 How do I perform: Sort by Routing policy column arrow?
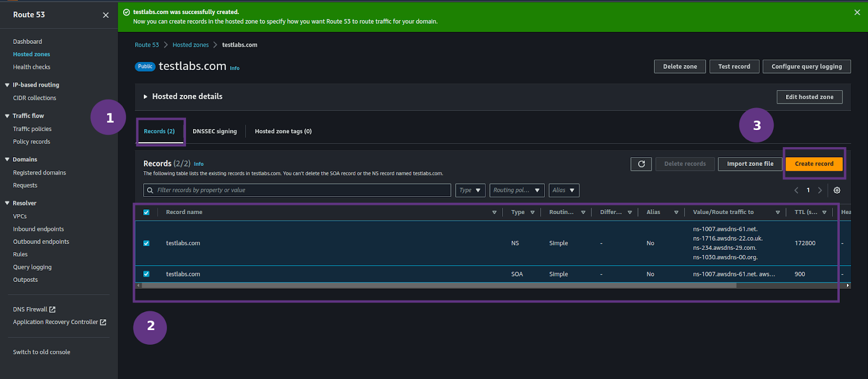[583, 213]
